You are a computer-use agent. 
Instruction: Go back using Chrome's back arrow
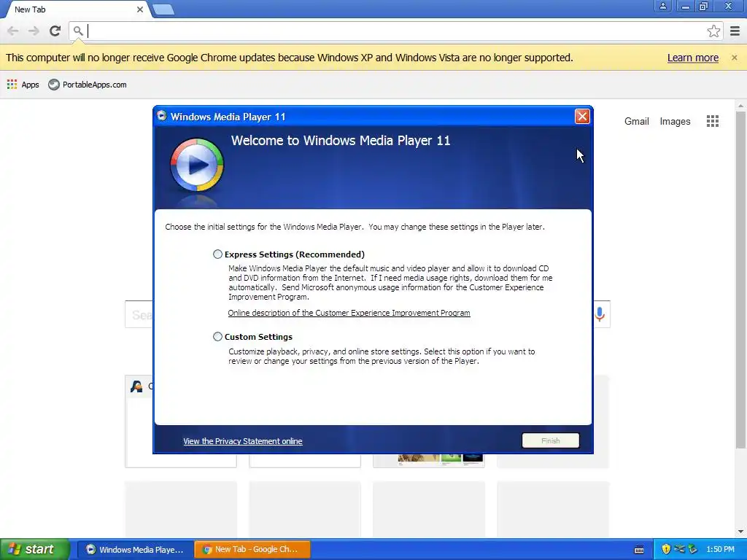(13, 31)
